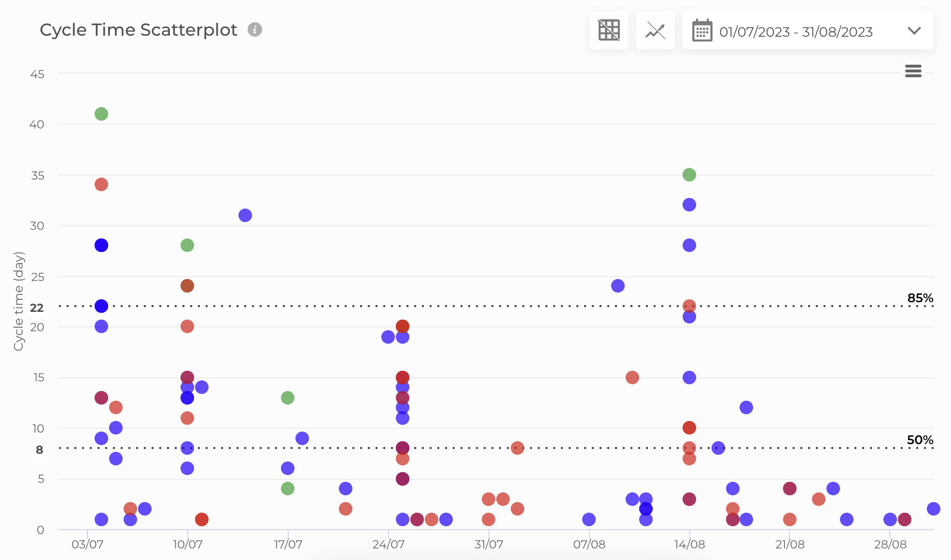Click the Cycle Time Scatterplot title
This screenshot has height=560, width=951.
coord(139,29)
